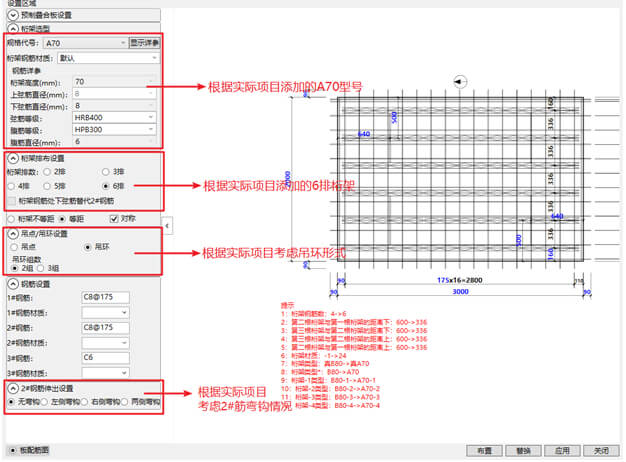Open the 1#钢筋材质 dropdown
The width and height of the screenshot is (626, 462).
click(x=105, y=312)
